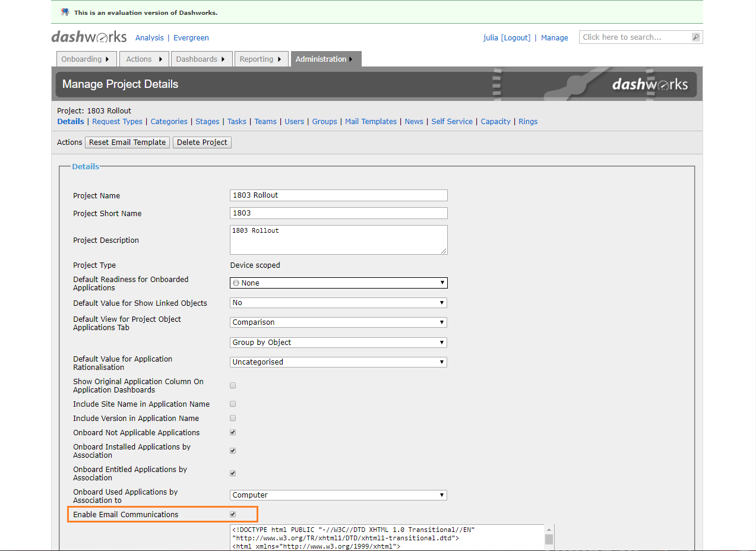This screenshot has height=551, width=756.
Task: Disable the Enable Email Communications checkbox
Action: coord(233,514)
